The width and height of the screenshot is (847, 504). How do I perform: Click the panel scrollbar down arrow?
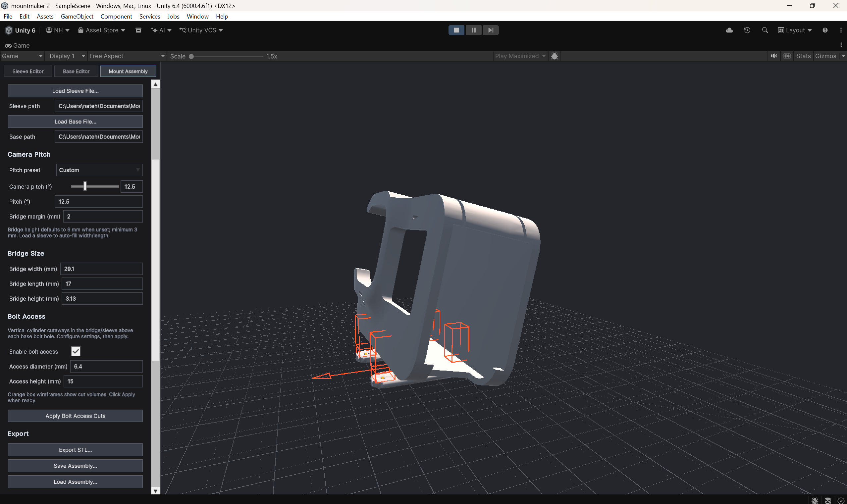(156, 491)
